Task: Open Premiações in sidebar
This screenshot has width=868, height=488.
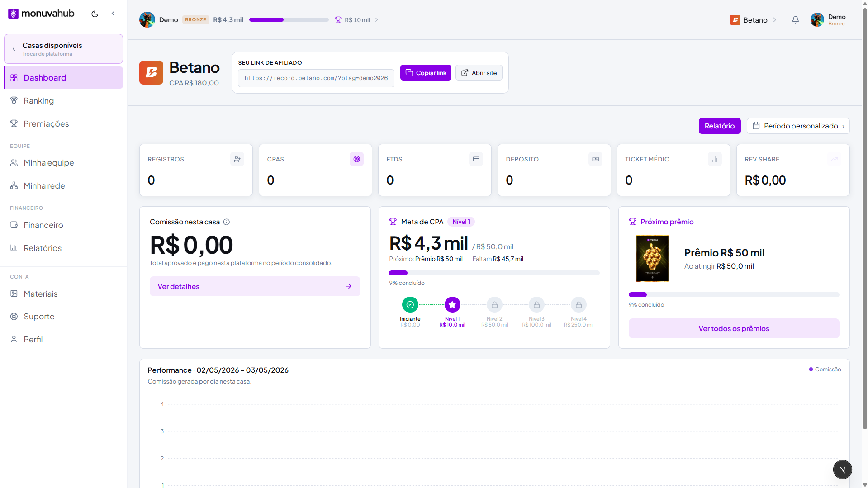Action: 63,124
